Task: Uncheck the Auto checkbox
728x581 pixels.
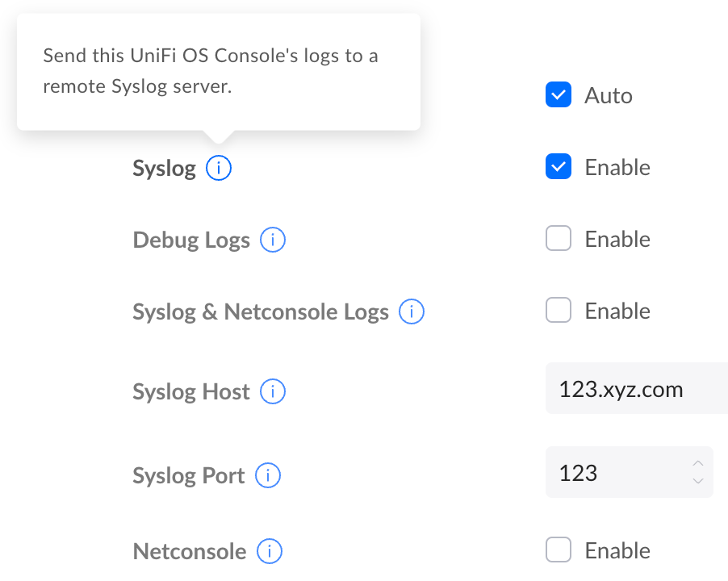Action: 559,95
